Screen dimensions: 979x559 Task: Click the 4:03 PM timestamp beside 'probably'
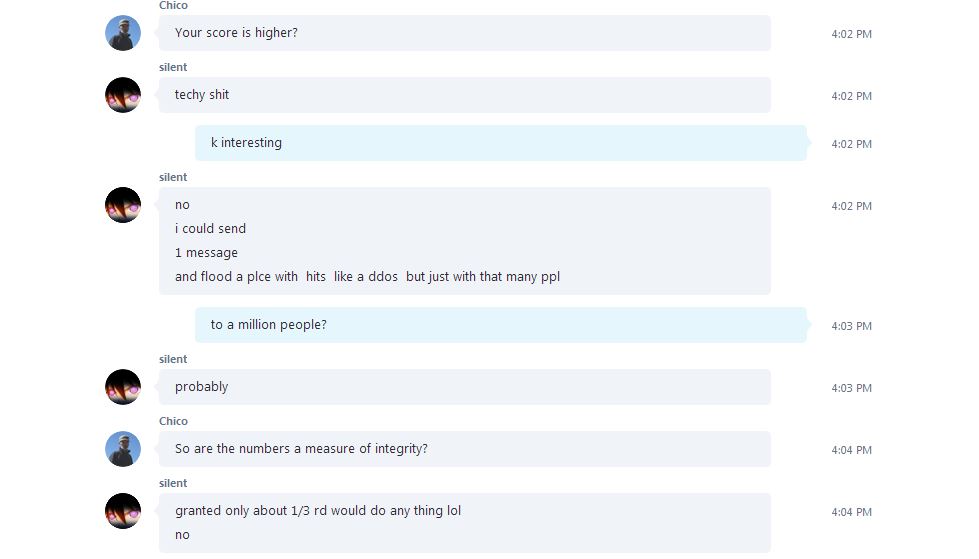point(852,388)
